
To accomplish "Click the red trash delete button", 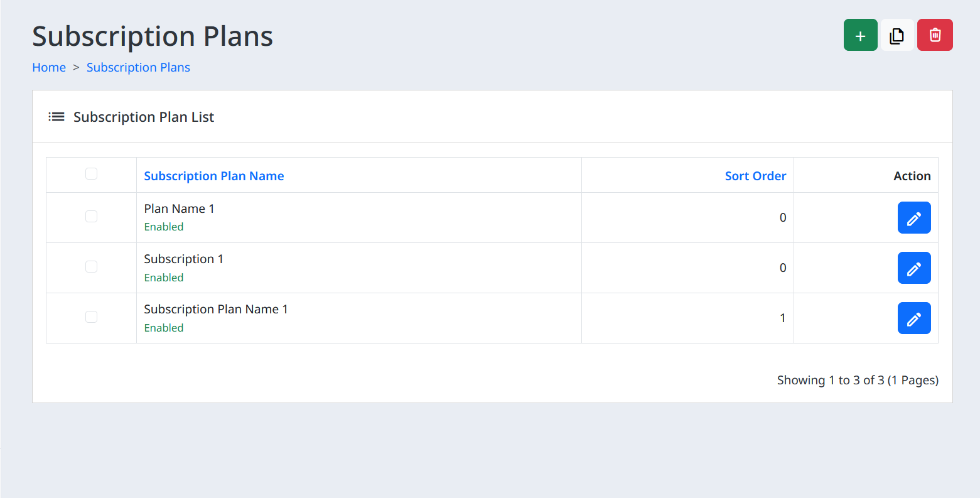I will tap(935, 35).
